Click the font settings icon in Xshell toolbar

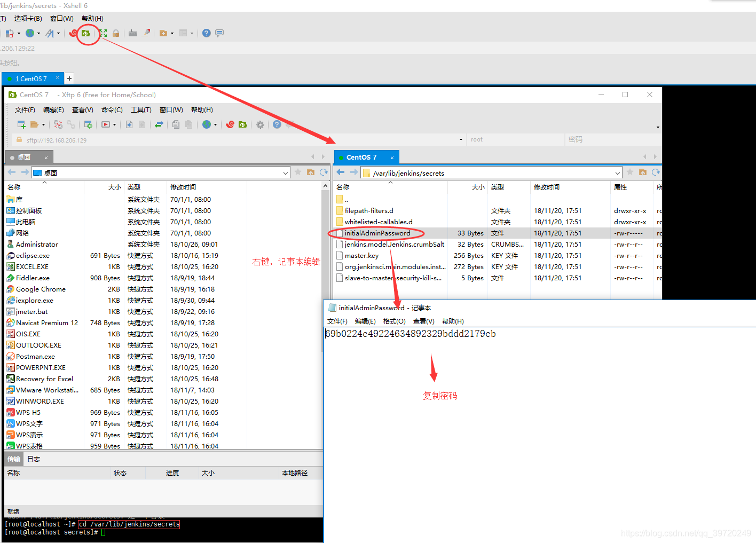(x=50, y=33)
